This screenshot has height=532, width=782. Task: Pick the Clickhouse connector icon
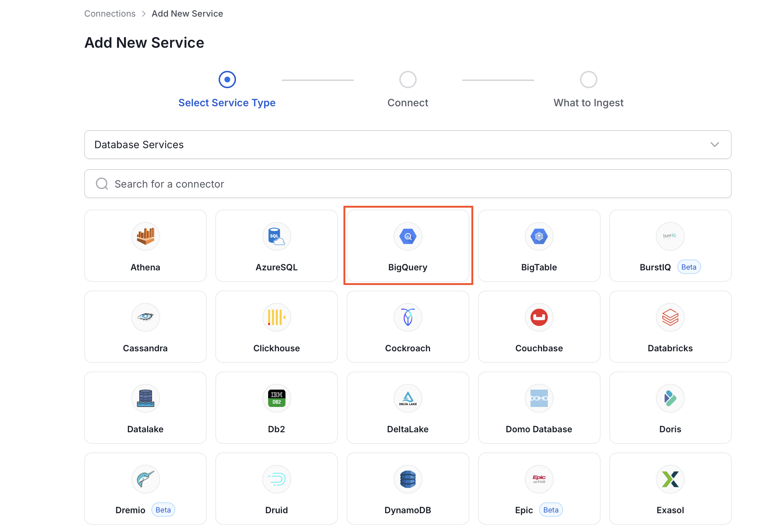pos(277,317)
